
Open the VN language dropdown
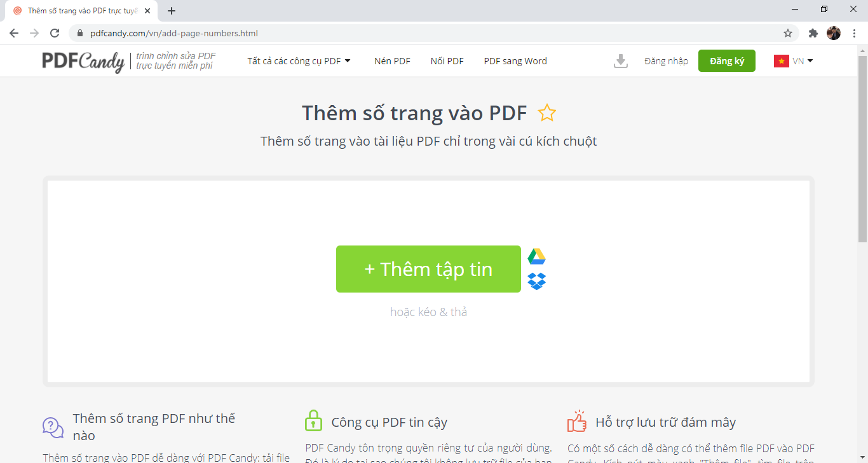(803, 61)
